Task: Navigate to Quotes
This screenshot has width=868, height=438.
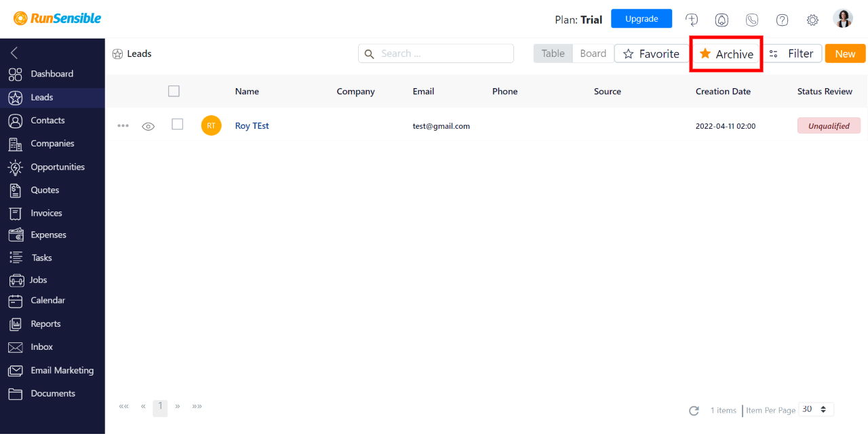Action: (45, 190)
